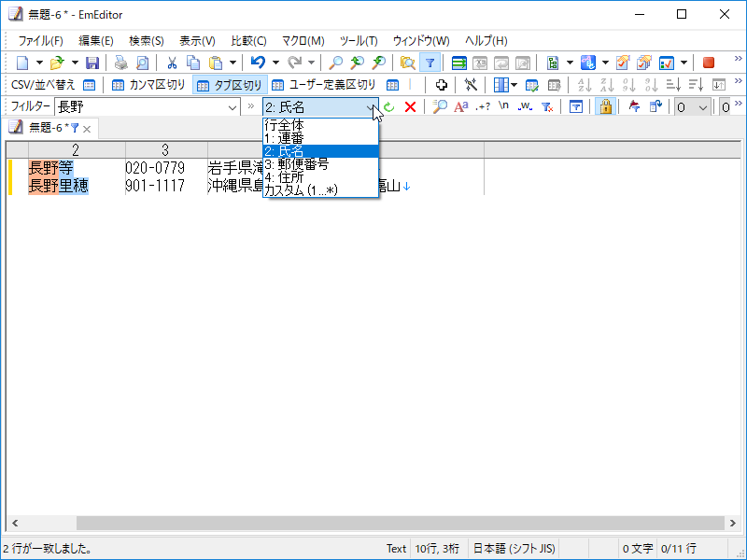Image resolution: width=747 pixels, height=560 pixels.
Task: Click the black plus heading icon
Action: click(x=442, y=85)
